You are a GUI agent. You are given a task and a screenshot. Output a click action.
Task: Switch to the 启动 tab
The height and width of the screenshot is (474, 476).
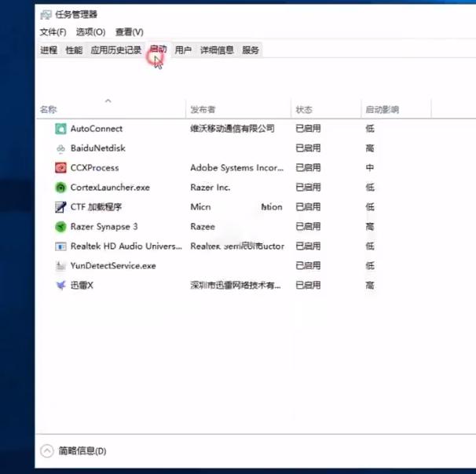(158, 49)
